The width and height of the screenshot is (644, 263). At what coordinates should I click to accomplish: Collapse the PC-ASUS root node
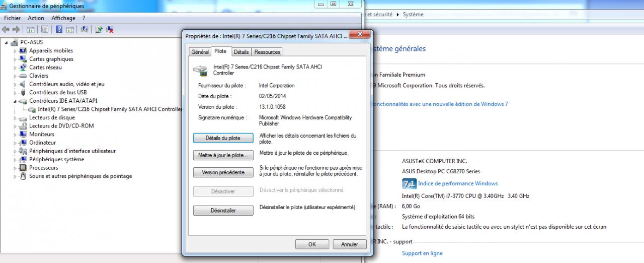tap(7, 42)
